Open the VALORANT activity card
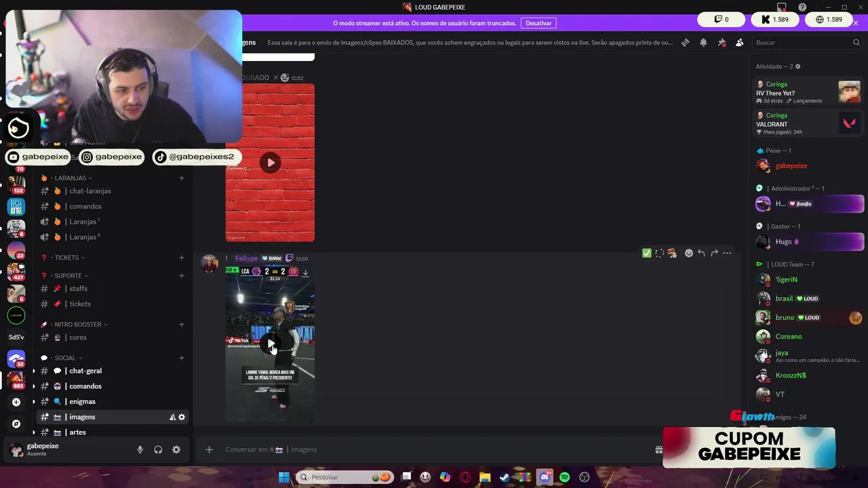The height and width of the screenshot is (488, 868). tap(808, 123)
